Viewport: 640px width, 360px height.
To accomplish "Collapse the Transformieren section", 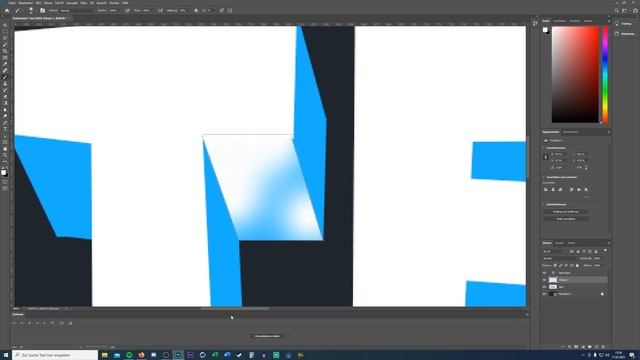I will 544,148.
